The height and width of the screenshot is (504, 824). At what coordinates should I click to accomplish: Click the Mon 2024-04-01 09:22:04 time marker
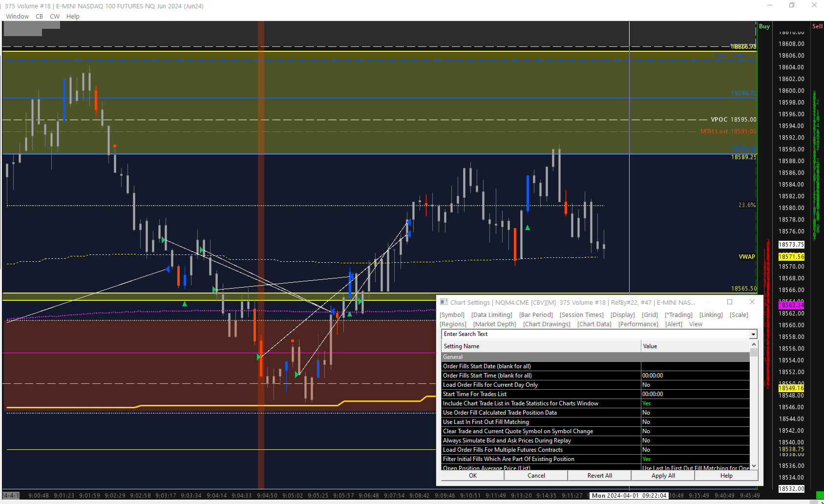pos(629,496)
